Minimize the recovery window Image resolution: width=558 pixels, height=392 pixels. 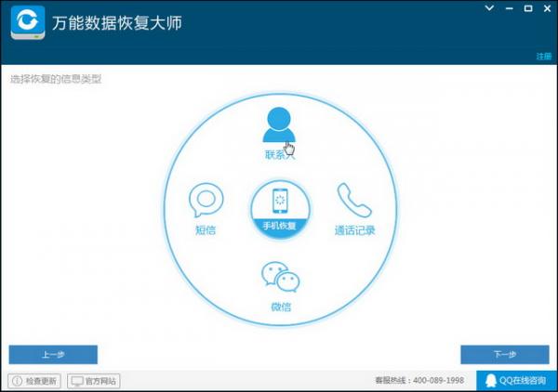pos(510,8)
